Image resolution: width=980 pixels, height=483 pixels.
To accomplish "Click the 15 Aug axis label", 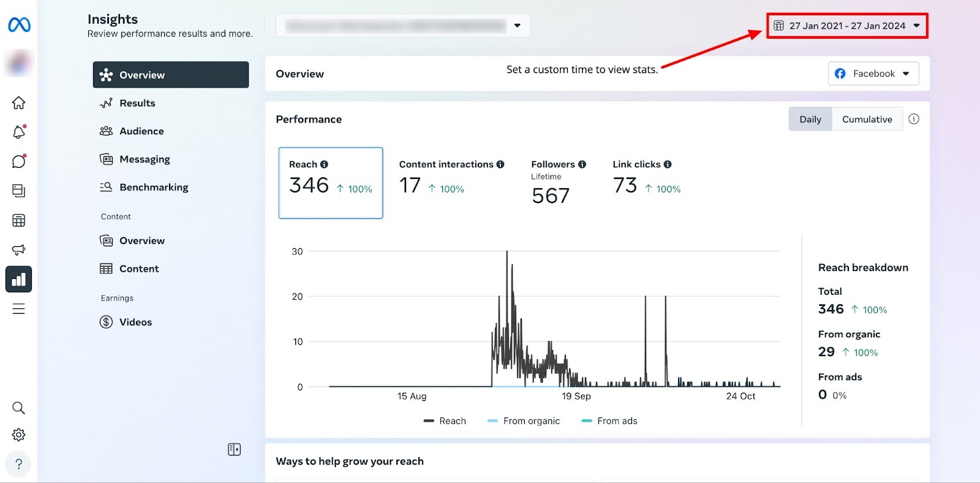I will tap(412, 396).
